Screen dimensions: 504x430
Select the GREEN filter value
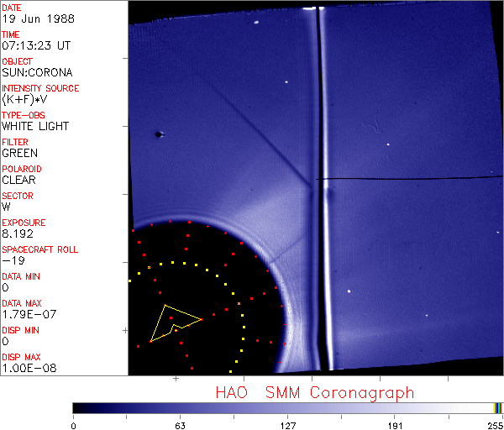coord(19,153)
